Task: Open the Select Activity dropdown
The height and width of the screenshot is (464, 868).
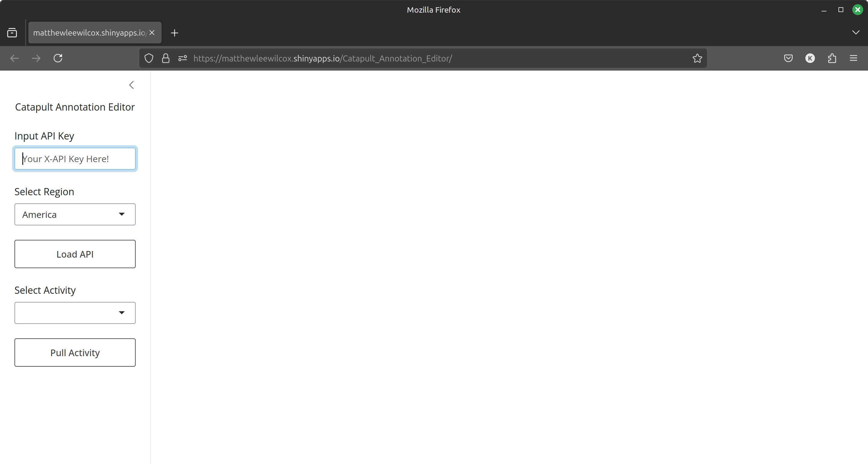Action: 75,313
